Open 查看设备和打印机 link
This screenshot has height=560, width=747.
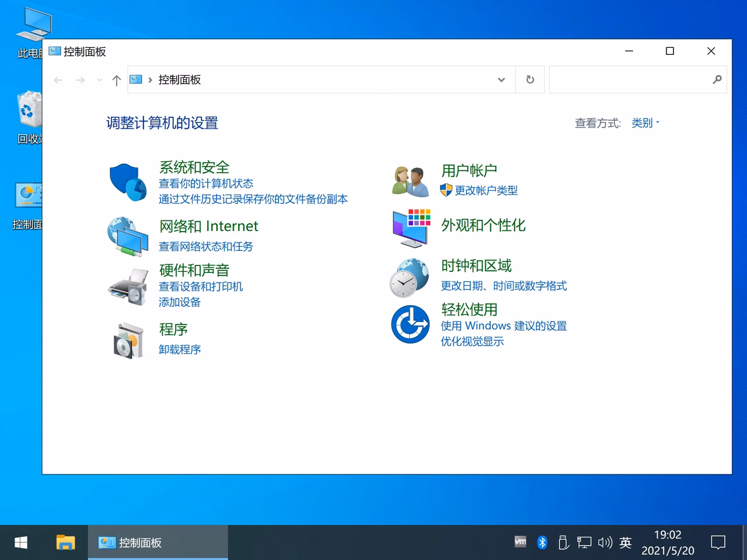[x=201, y=287]
